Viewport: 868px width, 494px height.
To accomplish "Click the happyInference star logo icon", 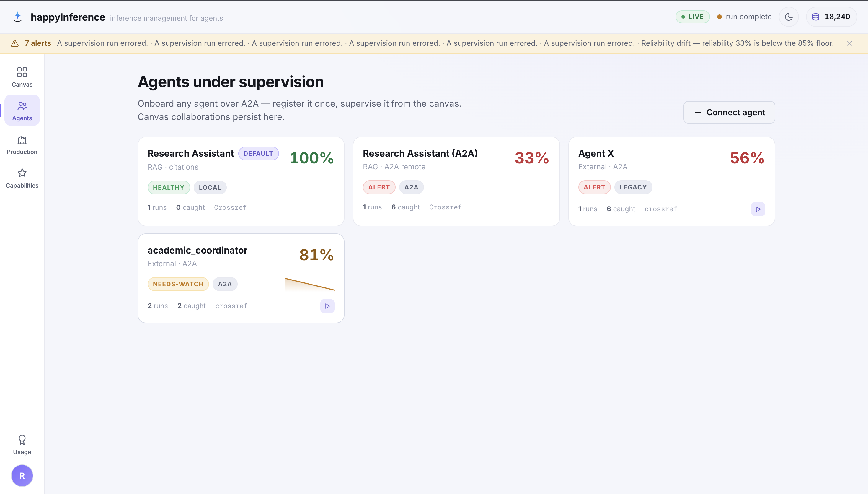I will coord(18,17).
